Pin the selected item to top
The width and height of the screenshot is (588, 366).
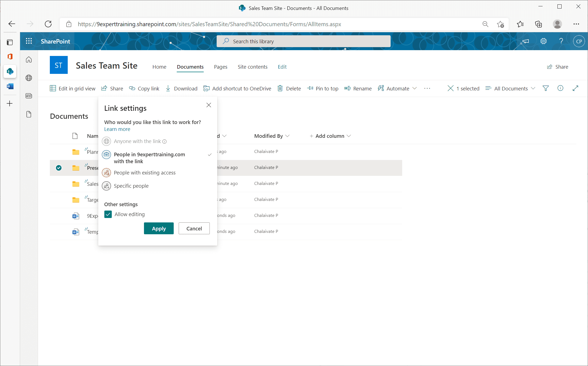(323, 88)
